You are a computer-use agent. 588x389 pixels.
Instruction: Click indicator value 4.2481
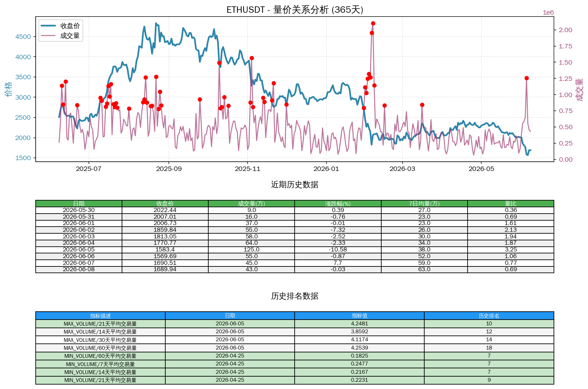[360, 324]
